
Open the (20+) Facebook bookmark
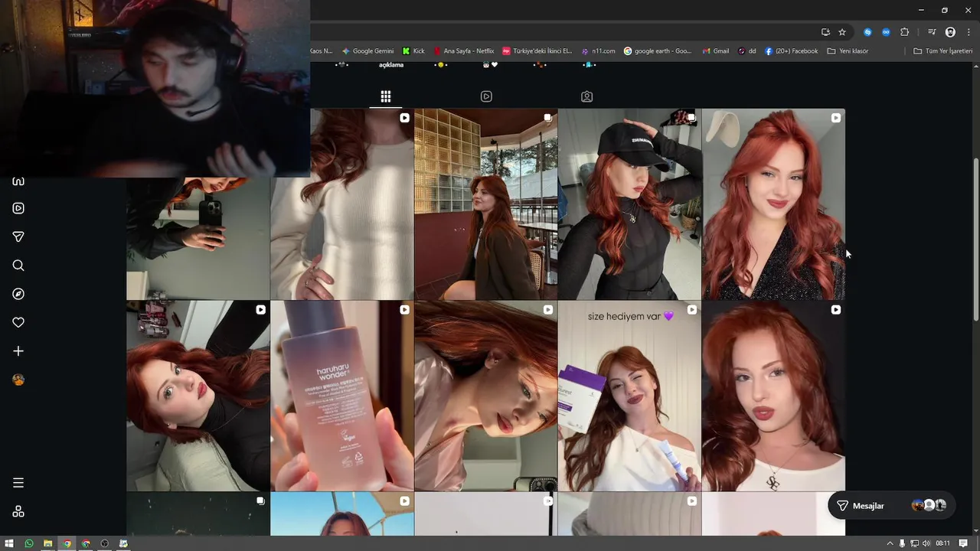coord(792,51)
